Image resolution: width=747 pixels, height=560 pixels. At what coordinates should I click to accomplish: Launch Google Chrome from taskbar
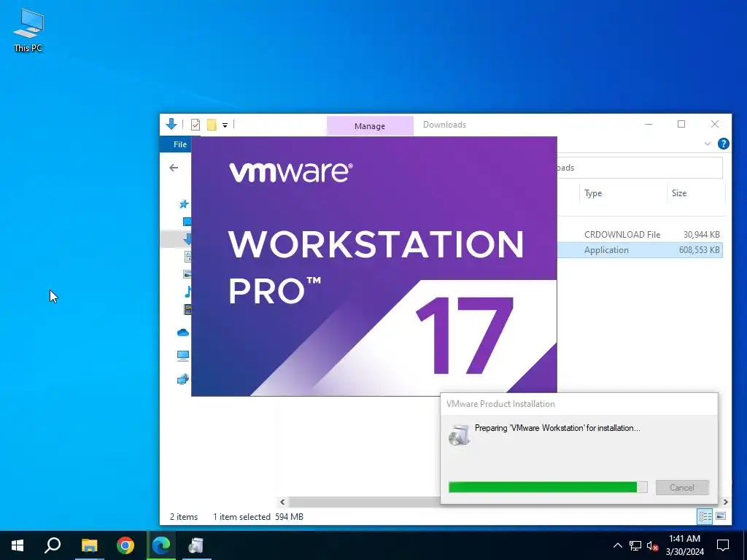click(125, 545)
